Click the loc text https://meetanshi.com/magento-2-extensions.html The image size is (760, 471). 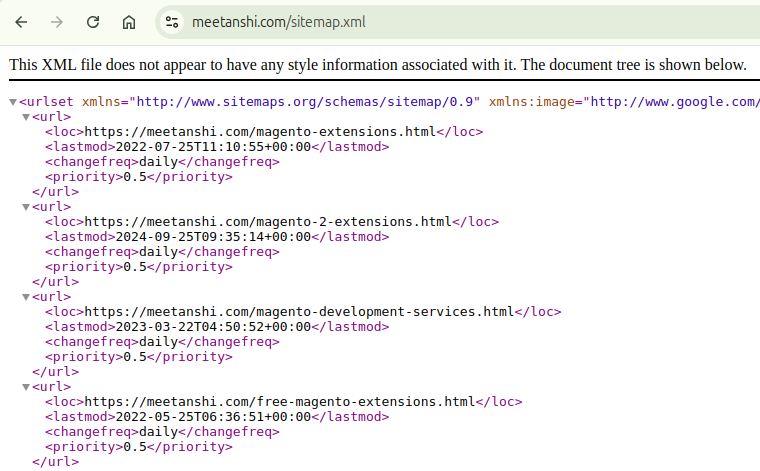[x=268, y=222]
